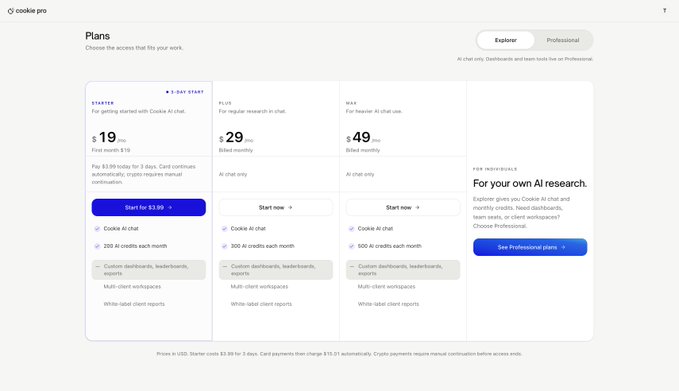Click the check icon beside Max's Cookie AI chat
The width and height of the screenshot is (679, 391).
(x=351, y=229)
